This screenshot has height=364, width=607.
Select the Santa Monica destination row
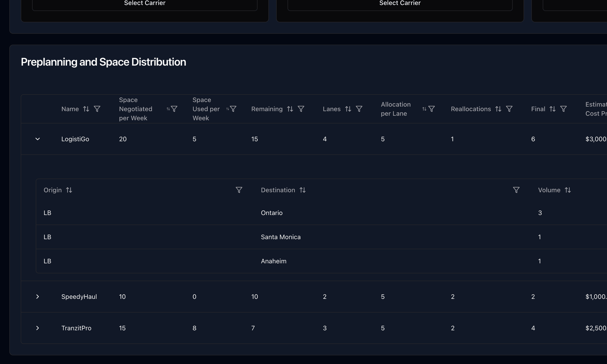(280, 237)
